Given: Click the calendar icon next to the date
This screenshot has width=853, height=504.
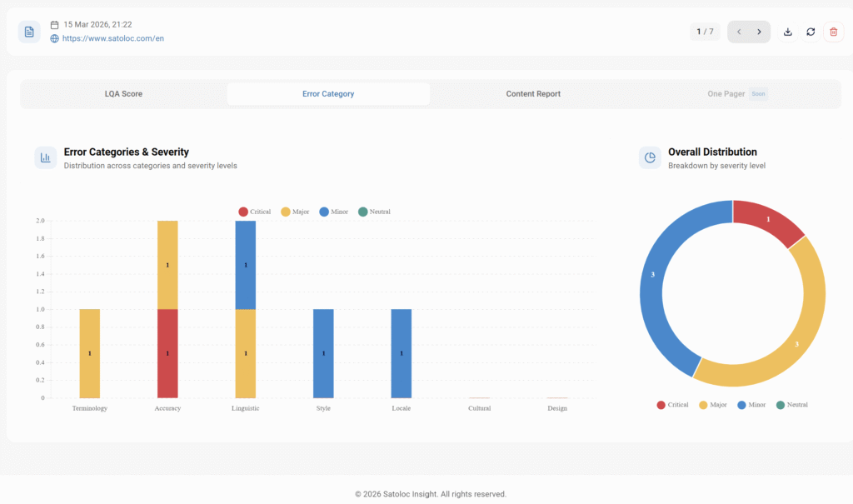Looking at the screenshot, I should (55, 25).
